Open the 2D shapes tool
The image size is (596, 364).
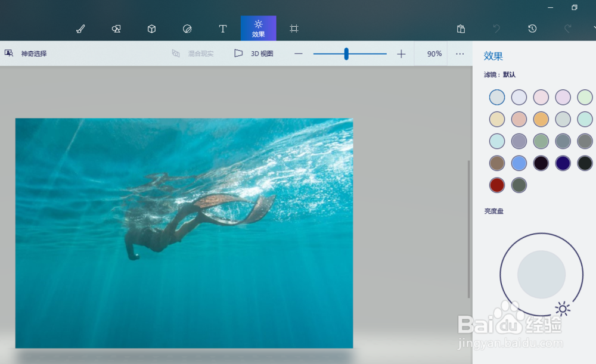pyautogui.click(x=116, y=29)
